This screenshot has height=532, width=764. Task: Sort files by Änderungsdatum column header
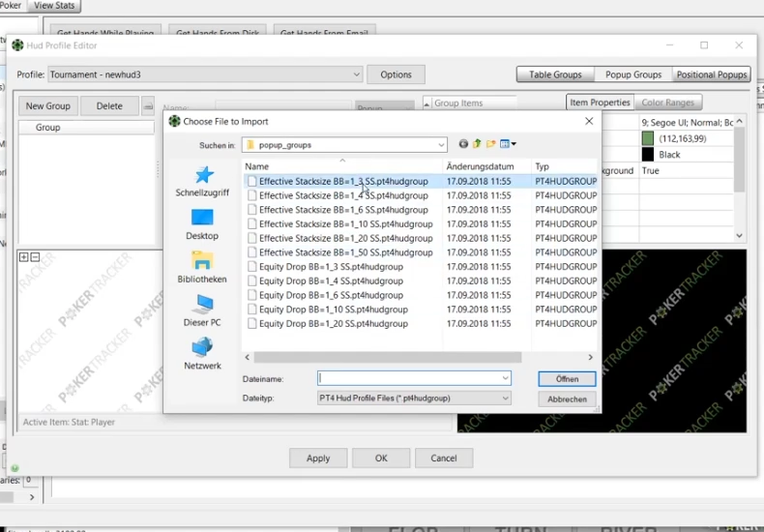coord(486,166)
